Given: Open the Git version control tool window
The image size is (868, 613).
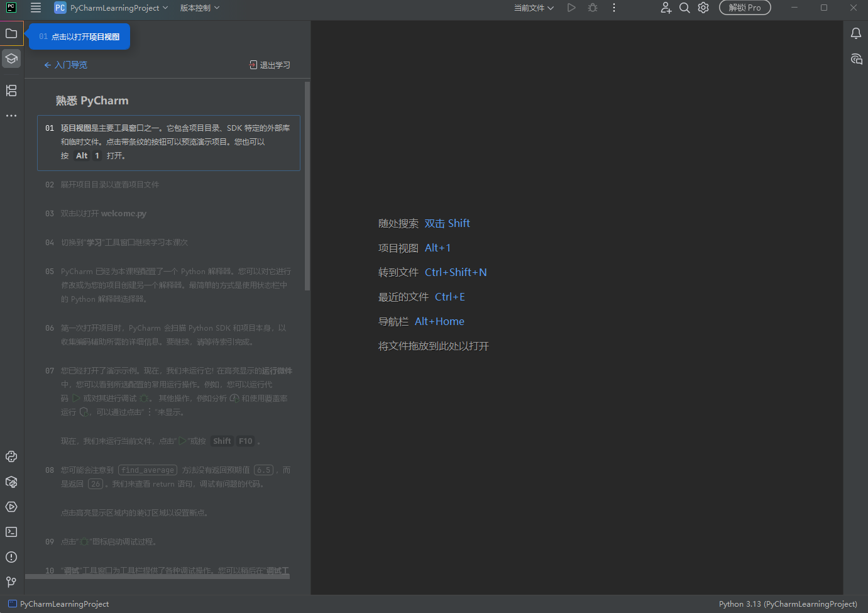Looking at the screenshot, I should (x=11, y=582).
